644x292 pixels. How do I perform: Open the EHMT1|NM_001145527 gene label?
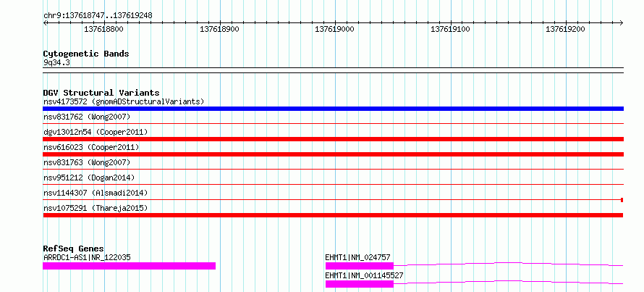364,275
